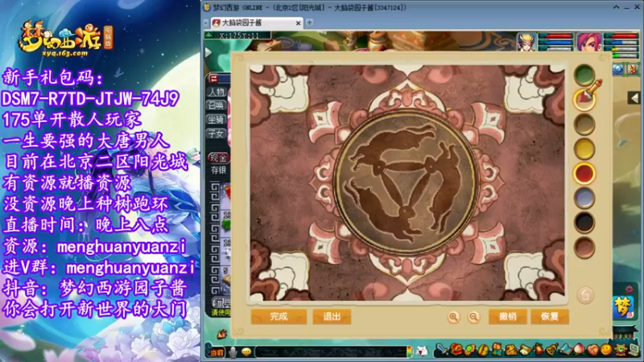Click the microphone voice icon
The image size is (644, 362).
tap(233, 352)
